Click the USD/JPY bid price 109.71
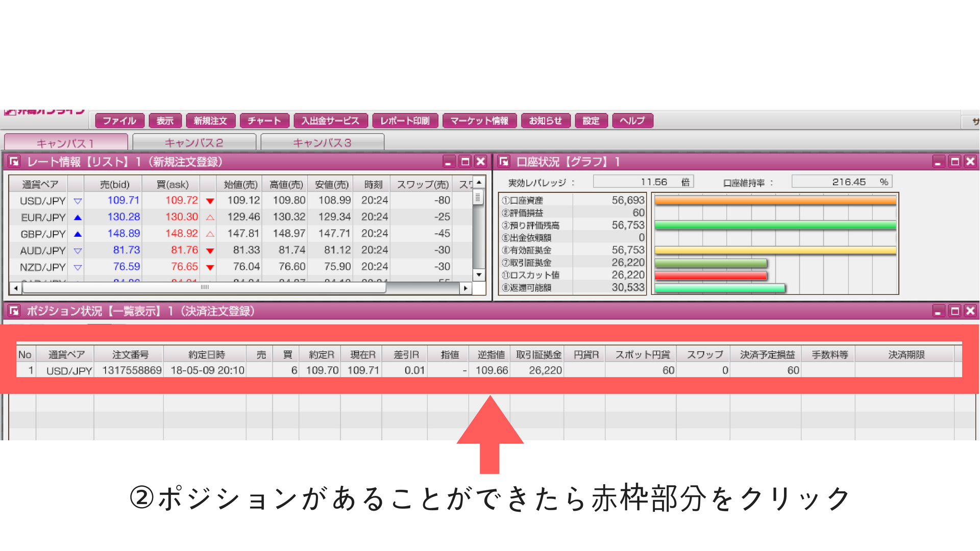Screen dimensions: 980x551 [123, 201]
